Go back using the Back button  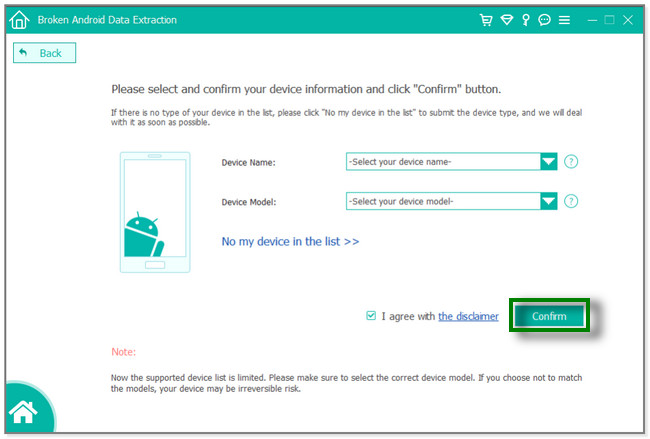[x=44, y=53]
